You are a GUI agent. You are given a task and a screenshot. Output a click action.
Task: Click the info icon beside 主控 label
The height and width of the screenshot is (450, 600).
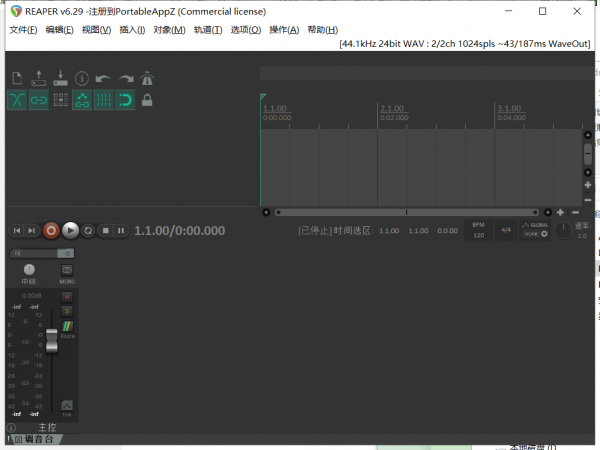pos(11,427)
